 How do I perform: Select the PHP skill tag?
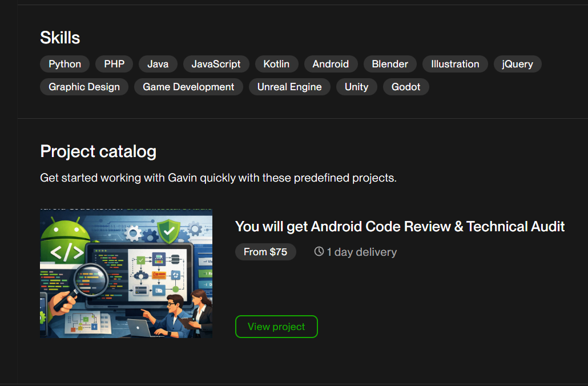pyautogui.click(x=114, y=64)
